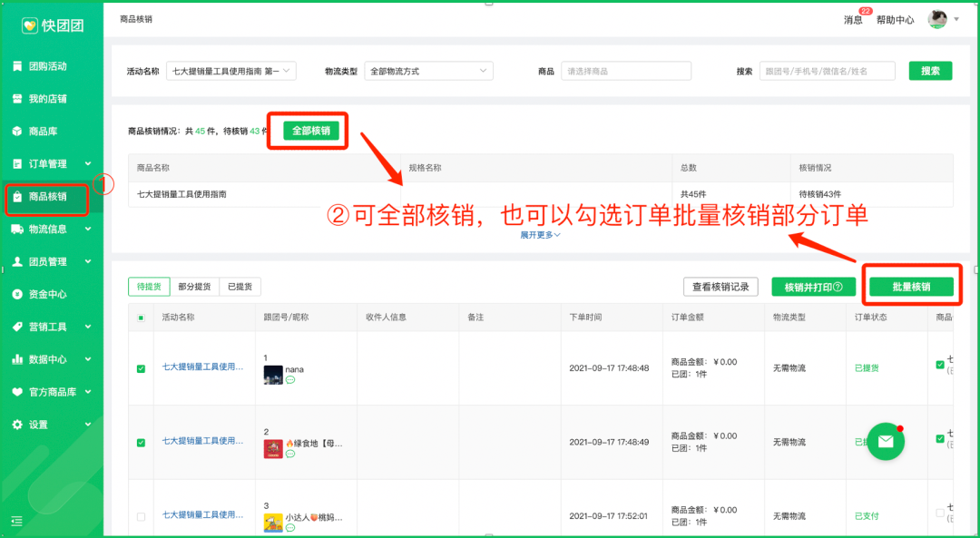This screenshot has height=538, width=980.
Task: Click the 我的店铺 shop icon
Action: coord(17,99)
